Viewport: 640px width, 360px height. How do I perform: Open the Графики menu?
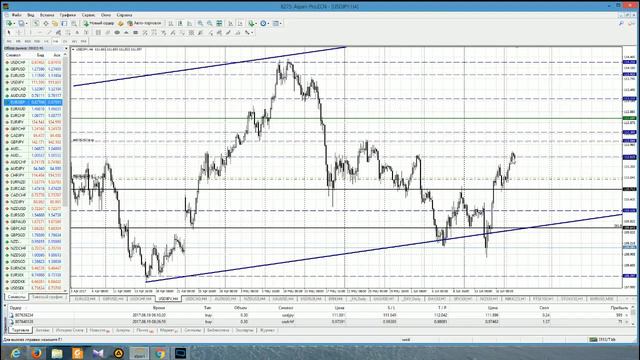[x=68, y=15]
